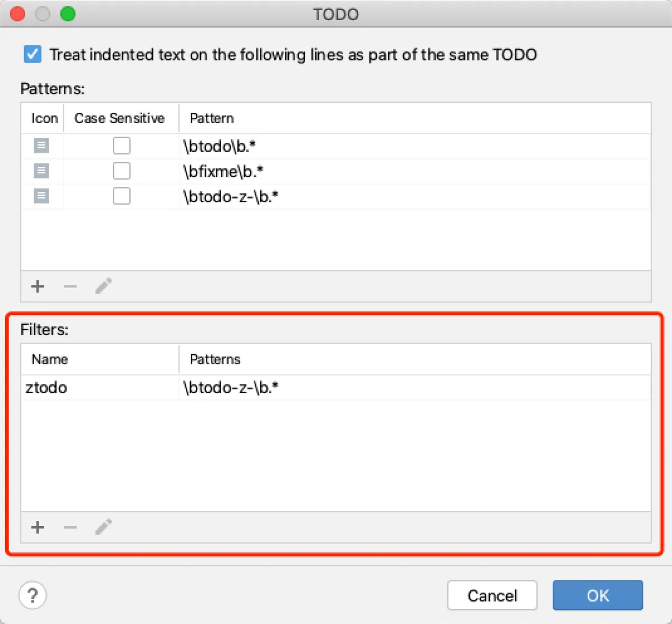Click the Name column header in Filters

pos(50,359)
